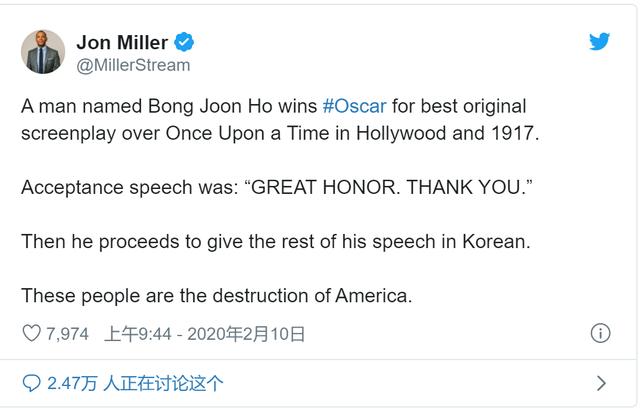Open the #Oscar hashtag link
Screen dimensions: 640x410
(x=354, y=106)
